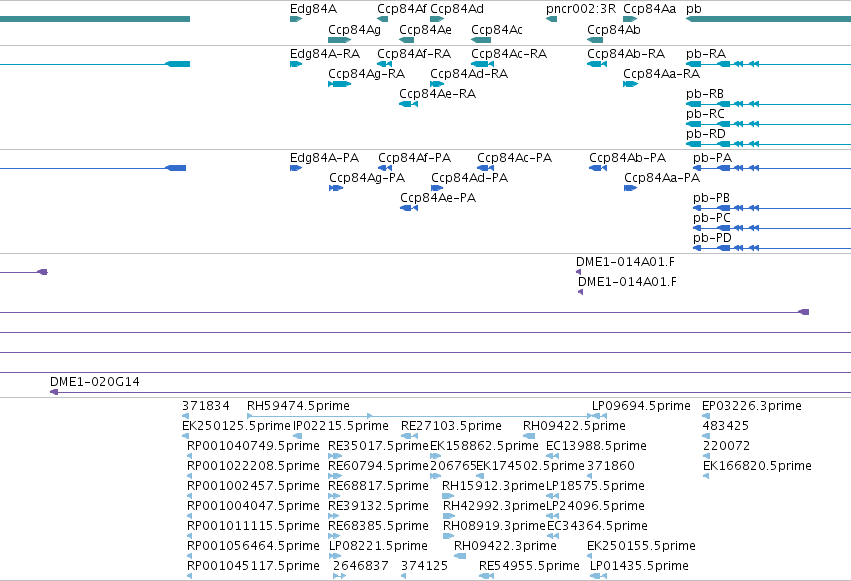Select the Edg84A-RA transcript label

tap(325, 54)
